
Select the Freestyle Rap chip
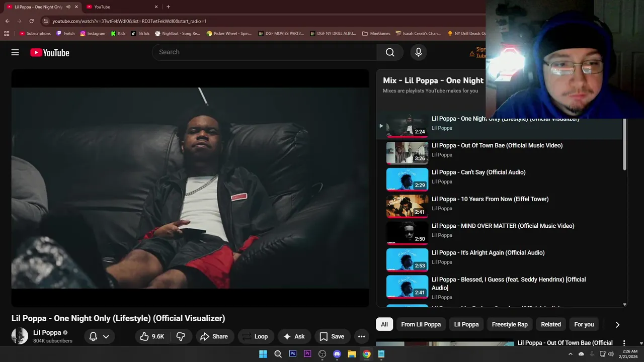[510, 324]
